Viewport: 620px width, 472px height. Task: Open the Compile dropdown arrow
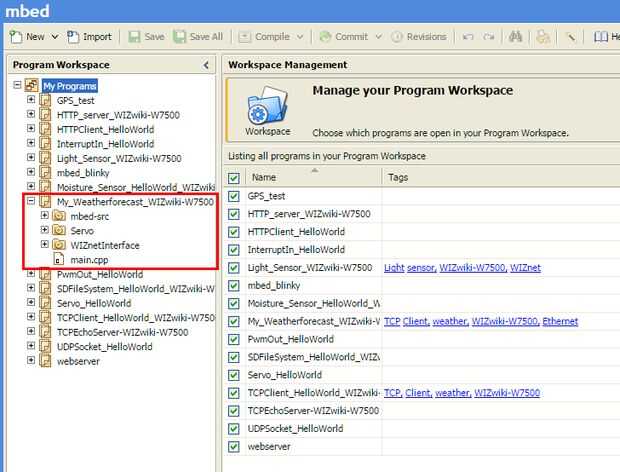tap(300, 37)
